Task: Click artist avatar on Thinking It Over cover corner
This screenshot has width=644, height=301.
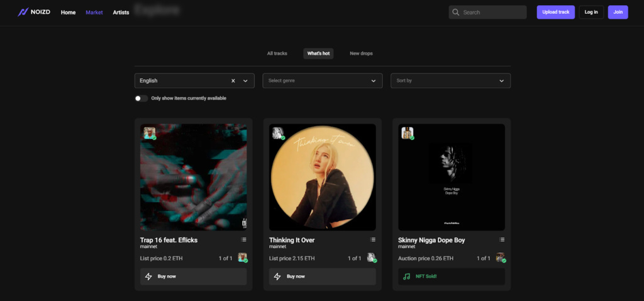Action: pos(279,133)
